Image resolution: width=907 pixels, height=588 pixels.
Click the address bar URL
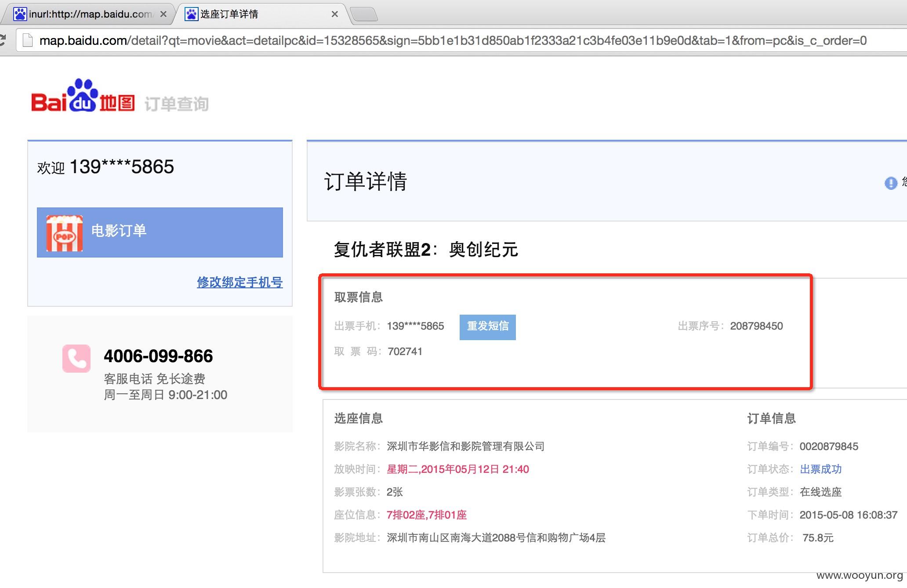pos(453,40)
